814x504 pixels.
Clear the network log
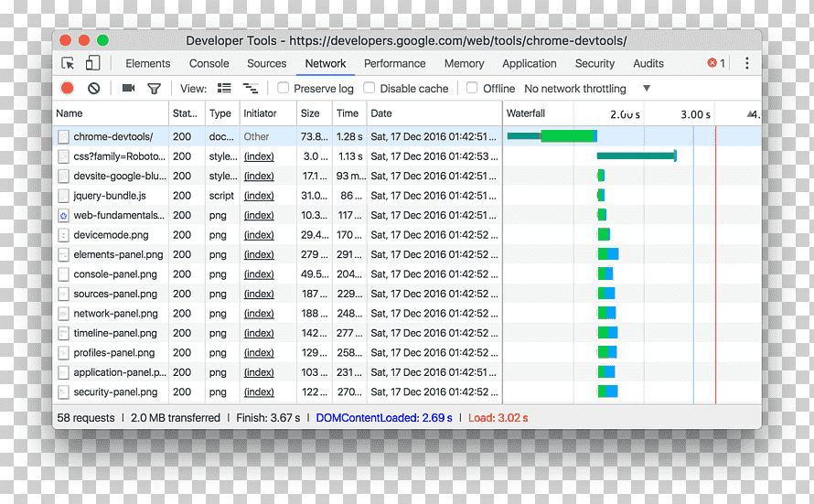point(93,88)
